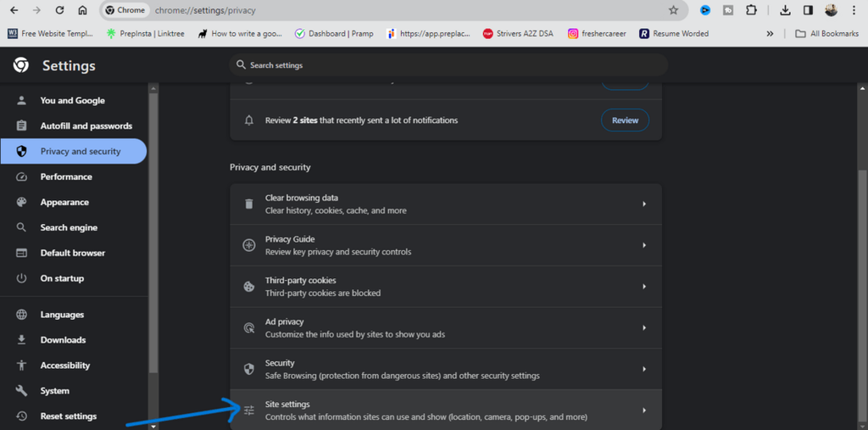Viewport: 868px width, 430px height.
Task: Open On startup section
Action: pos(74,278)
